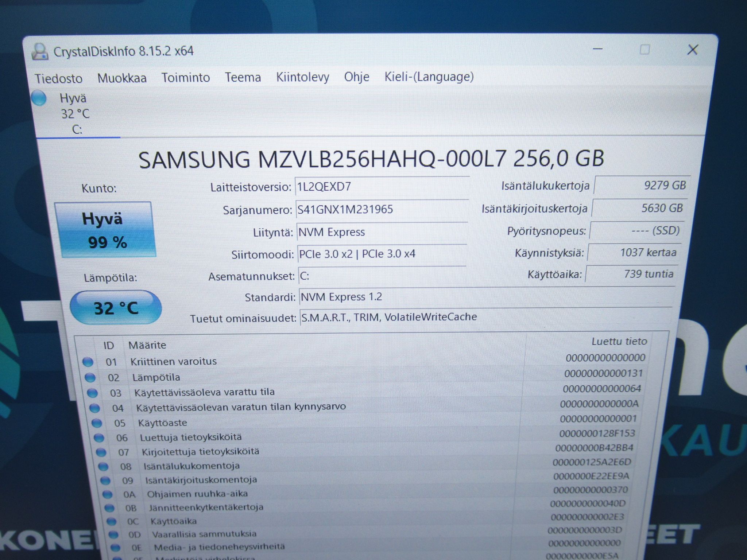Open the Toiminto menu

[186, 78]
